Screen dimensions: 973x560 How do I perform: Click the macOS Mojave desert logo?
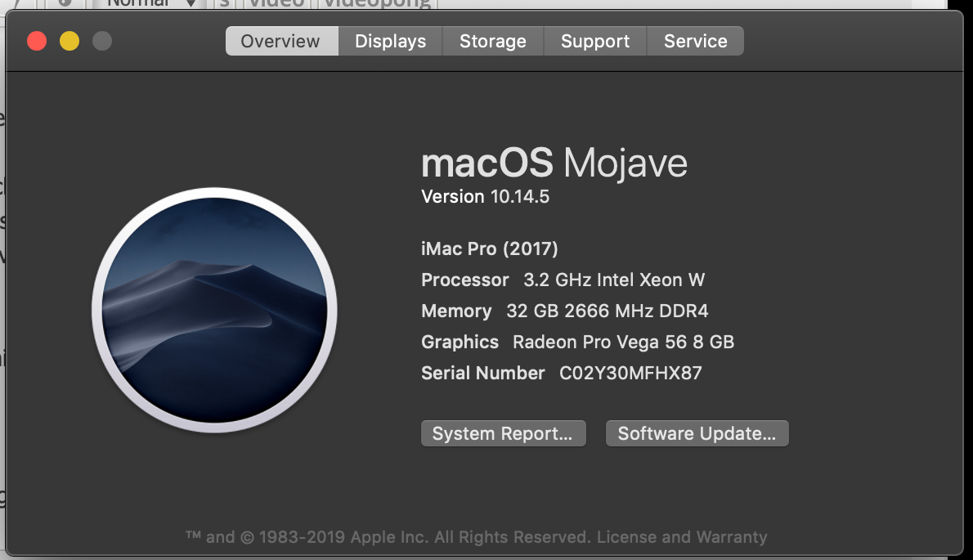pos(214,310)
